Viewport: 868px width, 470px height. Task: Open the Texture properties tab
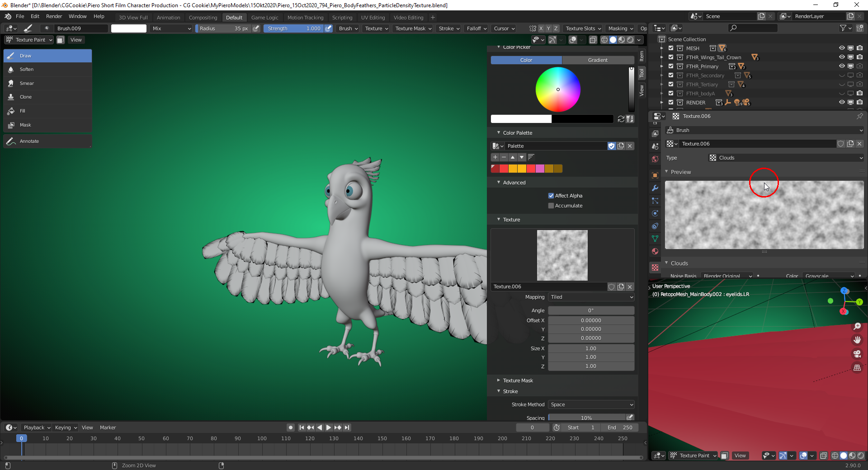(x=655, y=268)
